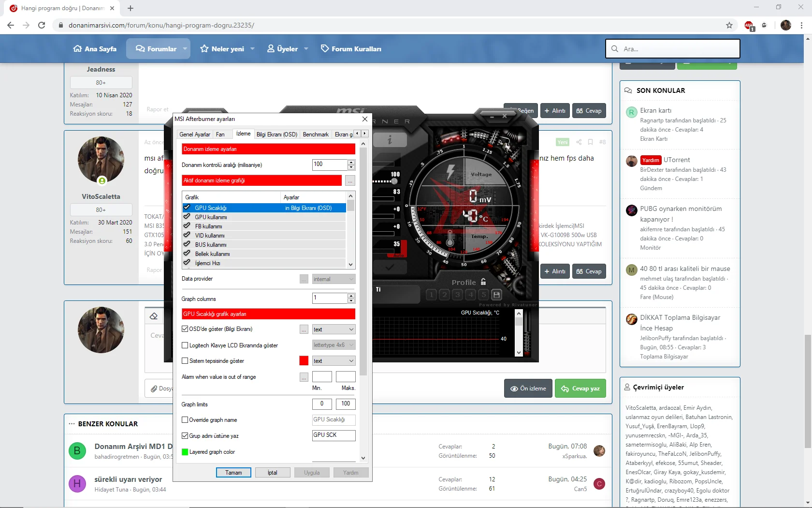Reload the page with the browser refresh icon

tap(42, 25)
